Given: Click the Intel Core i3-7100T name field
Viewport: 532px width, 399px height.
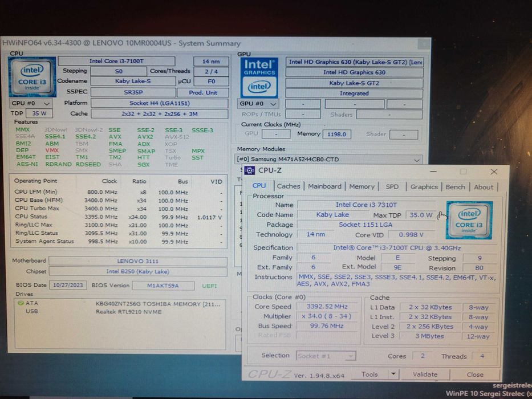Looking at the screenshot, I should point(116,61).
